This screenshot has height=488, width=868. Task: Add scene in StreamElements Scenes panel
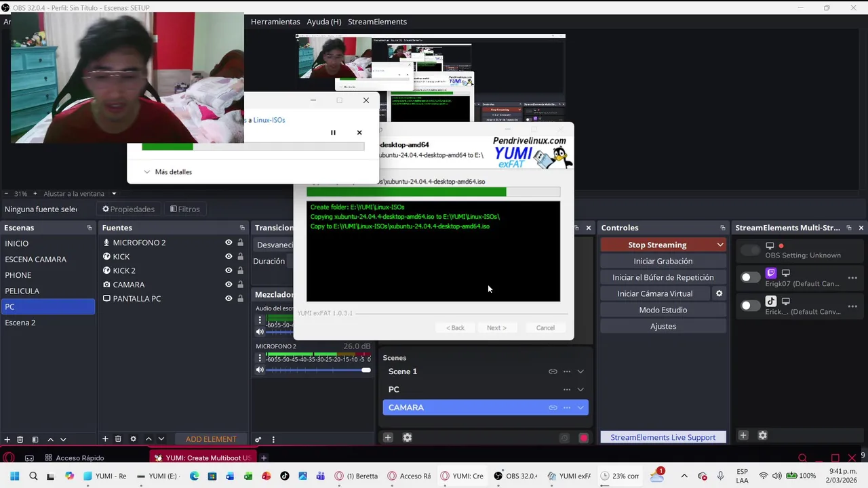(388, 438)
